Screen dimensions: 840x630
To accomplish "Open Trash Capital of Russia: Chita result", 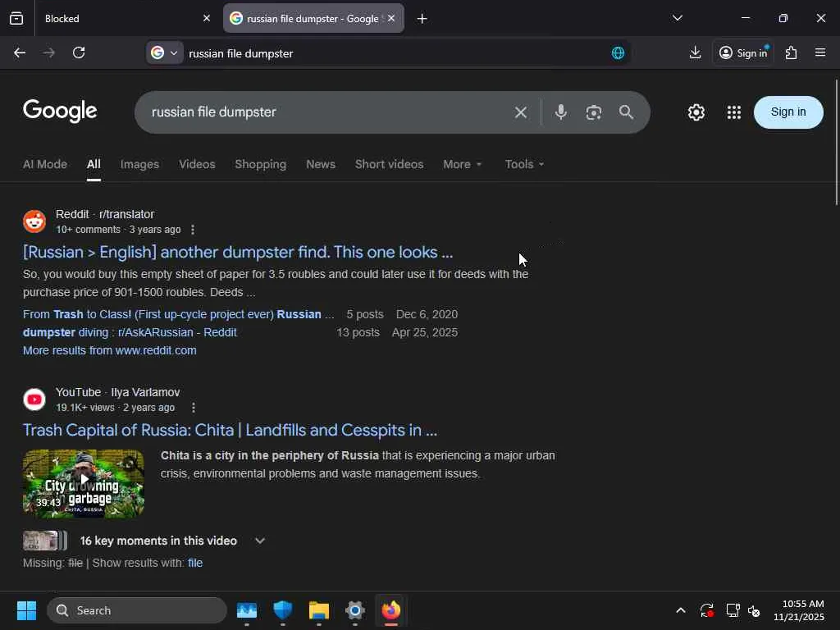I will 230,430.
